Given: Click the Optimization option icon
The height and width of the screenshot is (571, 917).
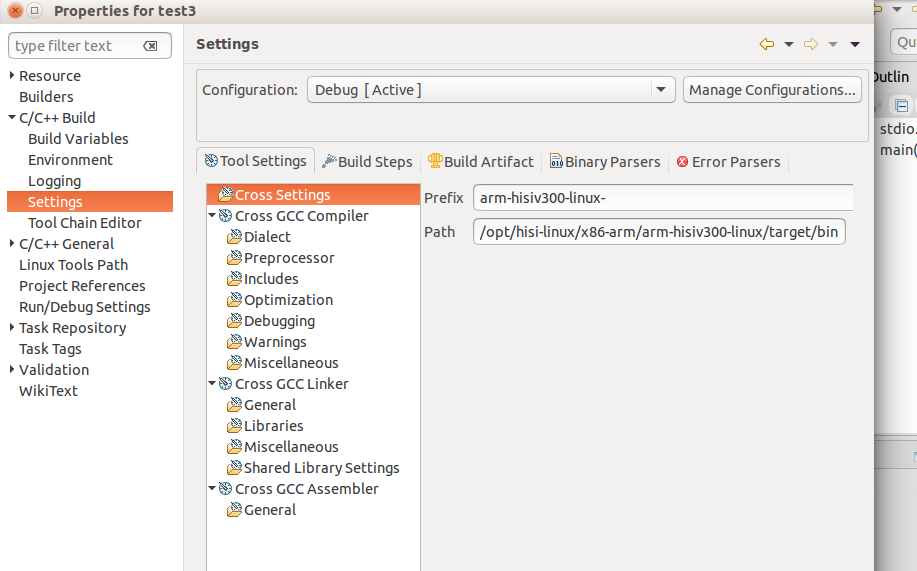Looking at the screenshot, I should [x=235, y=300].
